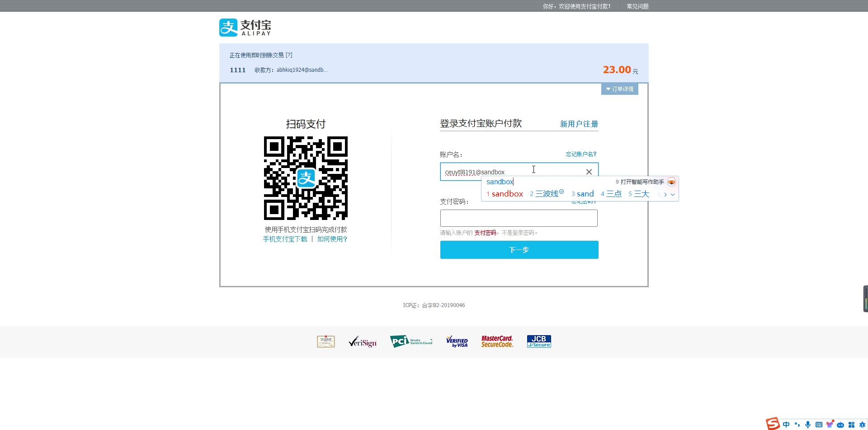
Task: Click the 下一步 next step button
Action: coord(519,250)
